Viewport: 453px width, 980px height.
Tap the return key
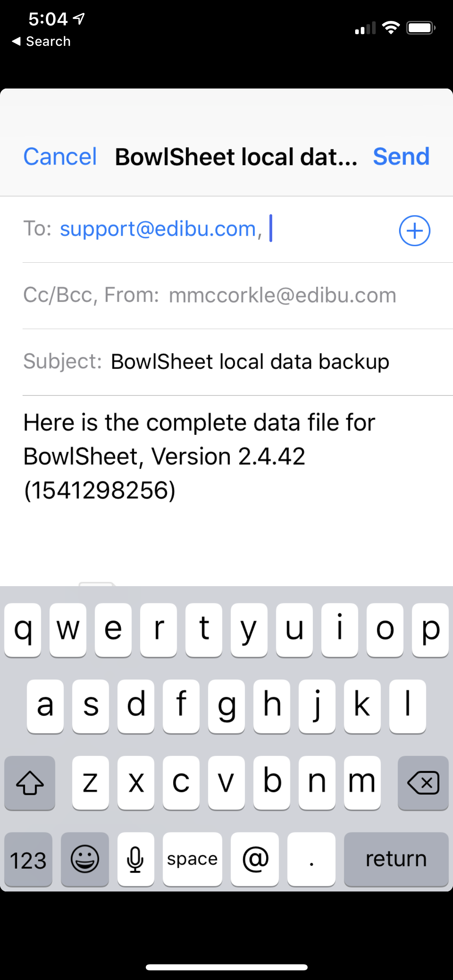tap(396, 859)
